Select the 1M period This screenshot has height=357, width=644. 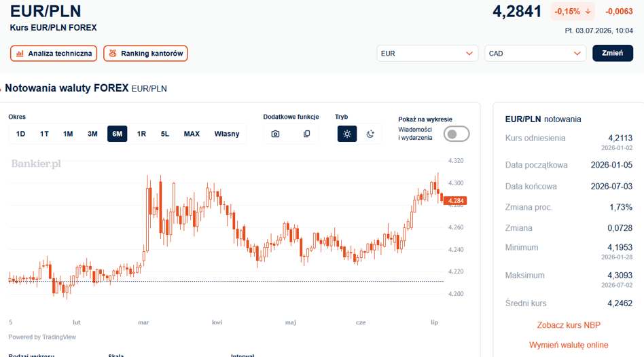click(x=68, y=134)
